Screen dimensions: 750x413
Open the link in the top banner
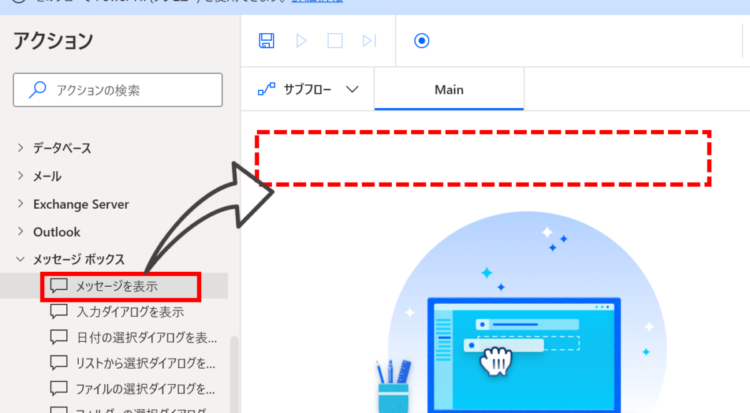317,1
